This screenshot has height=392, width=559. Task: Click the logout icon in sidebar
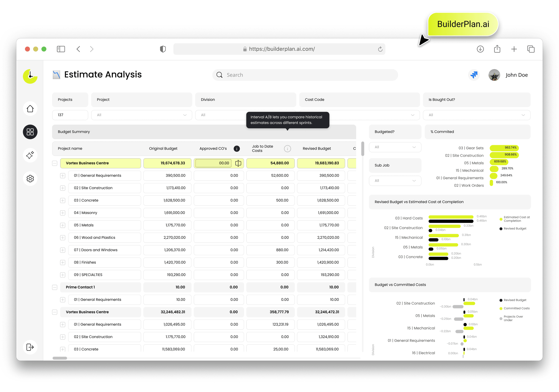[x=30, y=347]
